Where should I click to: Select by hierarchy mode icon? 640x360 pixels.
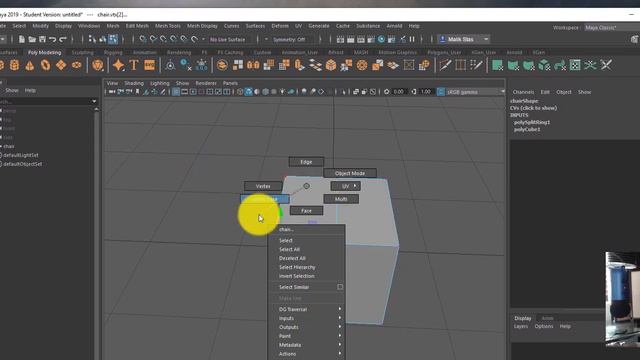pos(92,39)
